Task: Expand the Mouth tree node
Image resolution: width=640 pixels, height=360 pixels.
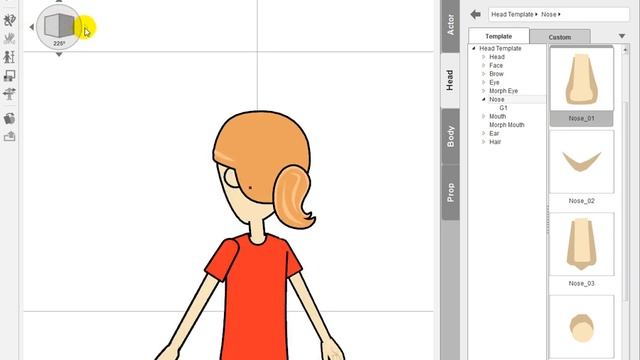Action: pyautogui.click(x=484, y=116)
